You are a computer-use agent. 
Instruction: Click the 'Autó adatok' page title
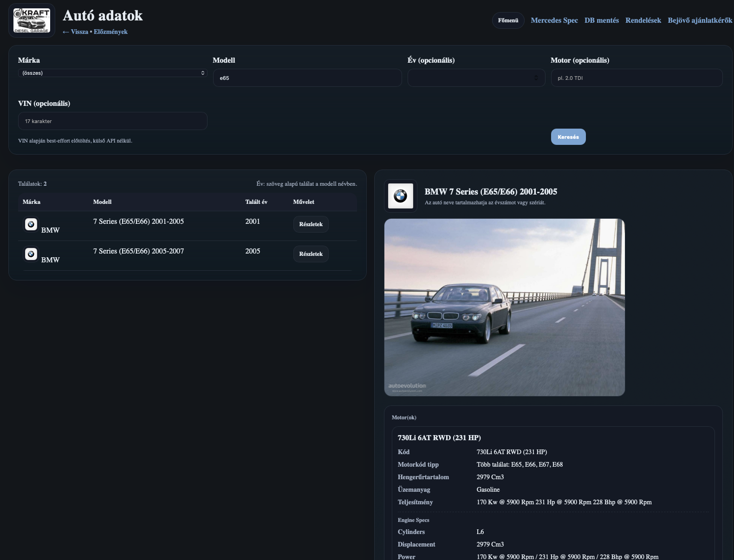pos(103,16)
